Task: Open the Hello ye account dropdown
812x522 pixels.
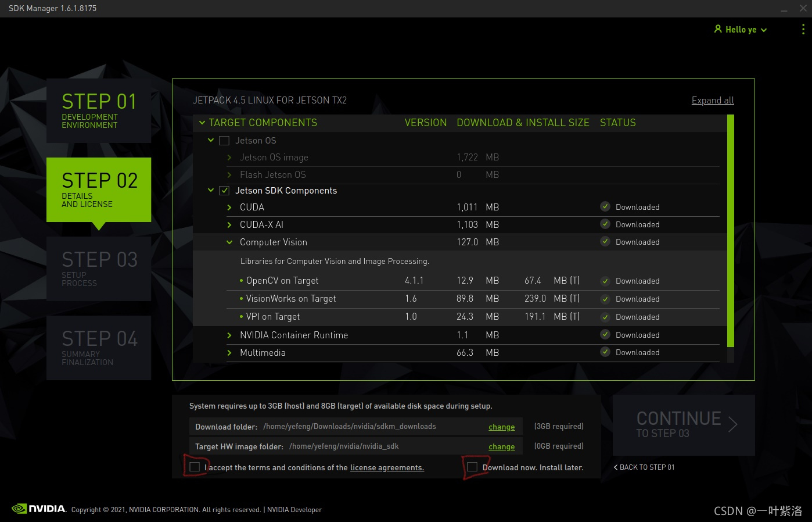Action: click(741, 29)
